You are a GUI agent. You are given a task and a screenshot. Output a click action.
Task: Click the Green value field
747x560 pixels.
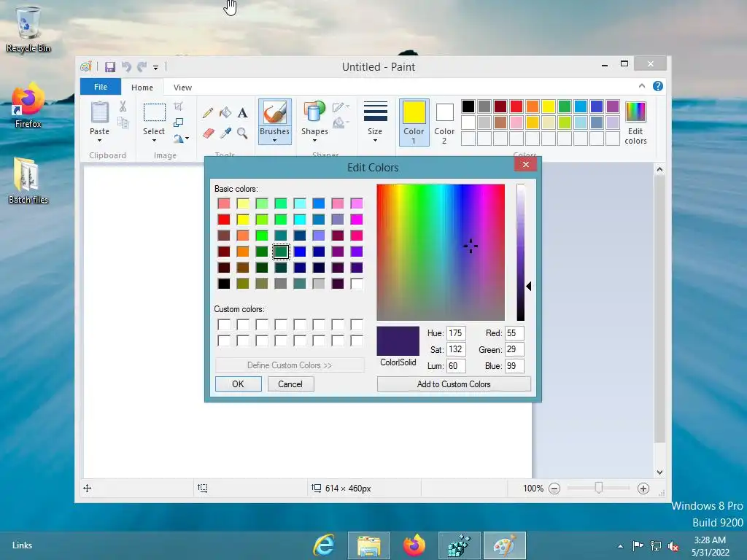click(514, 349)
